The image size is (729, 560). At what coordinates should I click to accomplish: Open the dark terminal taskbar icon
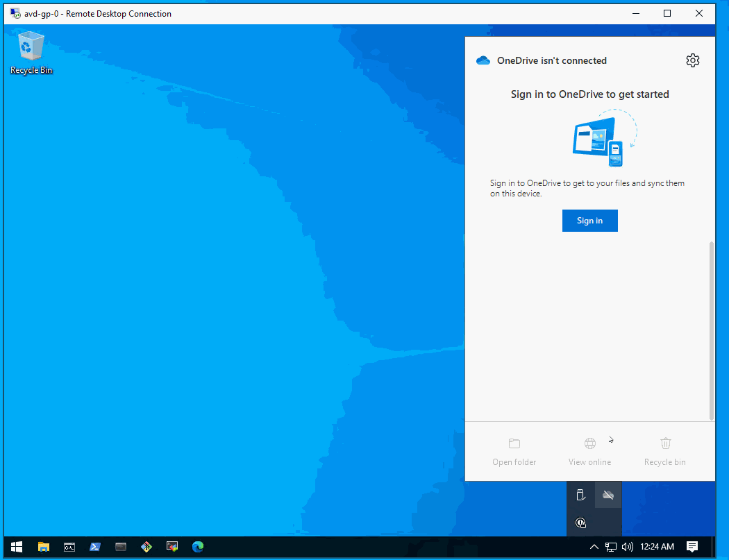(121, 547)
